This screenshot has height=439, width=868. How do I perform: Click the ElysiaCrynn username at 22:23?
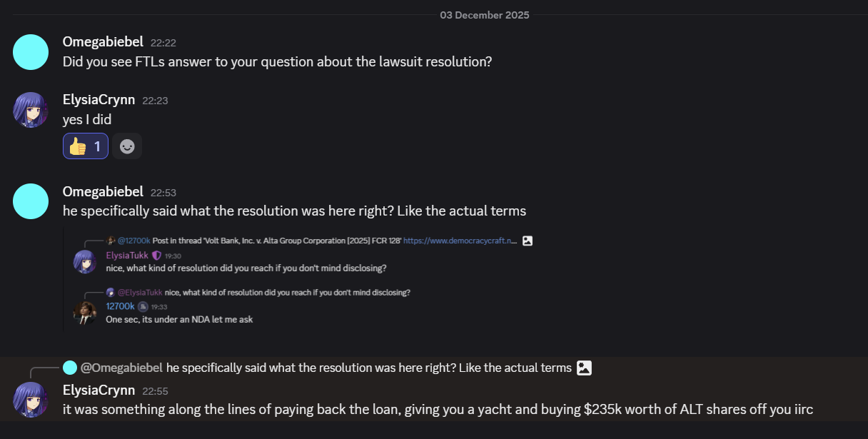point(99,101)
